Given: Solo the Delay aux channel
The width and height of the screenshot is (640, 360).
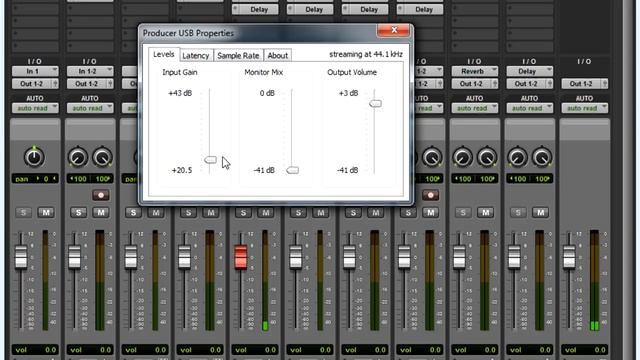Looking at the screenshot, I should pos(518,213).
